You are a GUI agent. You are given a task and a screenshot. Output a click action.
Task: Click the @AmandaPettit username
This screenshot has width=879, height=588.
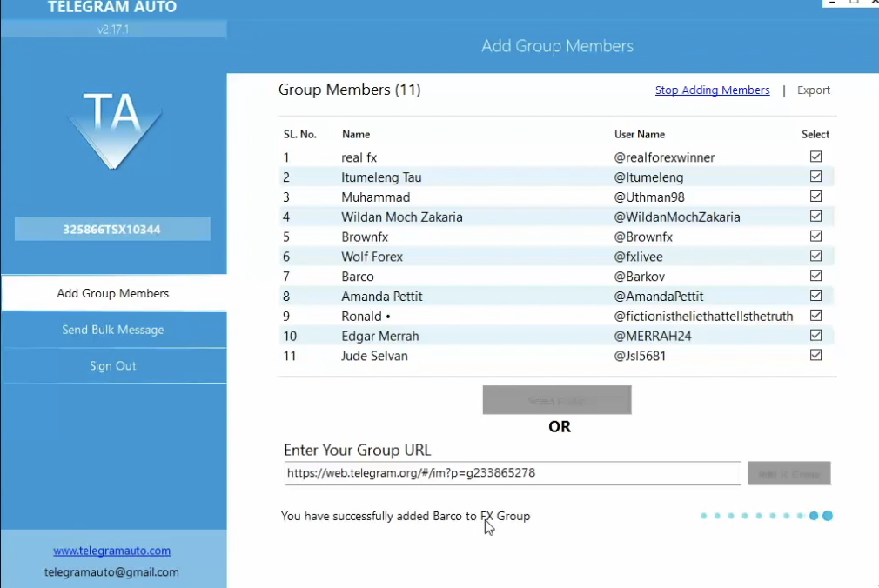tap(659, 297)
